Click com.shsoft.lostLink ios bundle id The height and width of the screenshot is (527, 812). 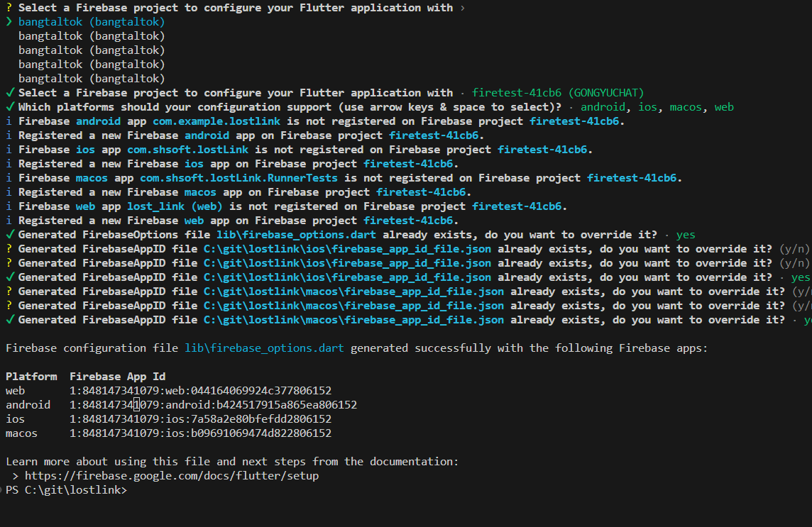click(x=188, y=150)
